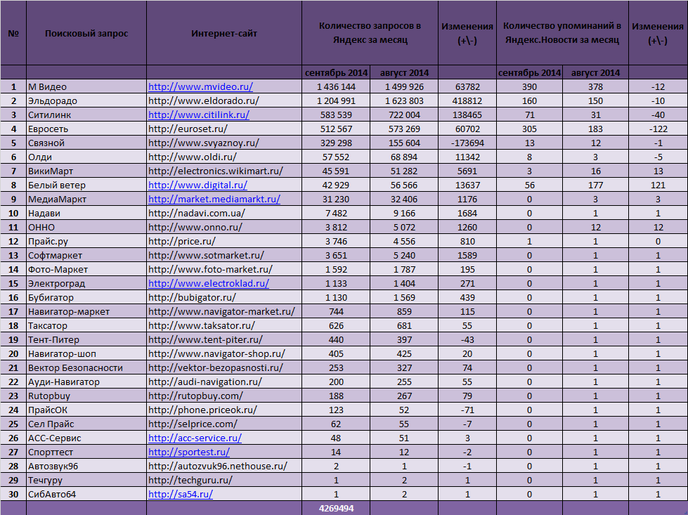The width and height of the screenshot is (688, 515).
Task: Open the electroklad.ru hyperlink
Action: 208,283
